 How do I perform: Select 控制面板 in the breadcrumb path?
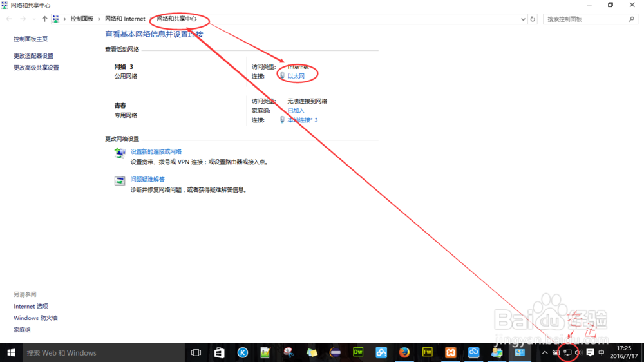[82, 19]
